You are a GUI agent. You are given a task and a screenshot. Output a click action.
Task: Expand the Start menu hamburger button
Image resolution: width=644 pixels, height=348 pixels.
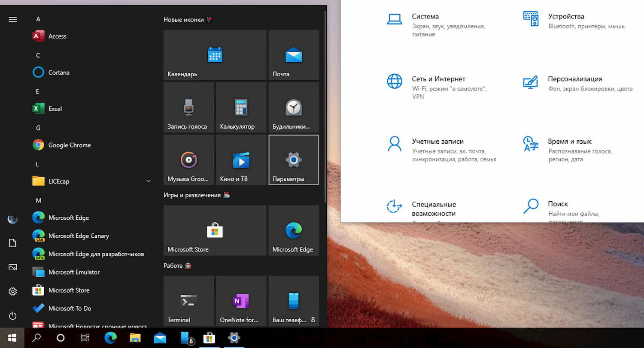click(x=13, y=19)
